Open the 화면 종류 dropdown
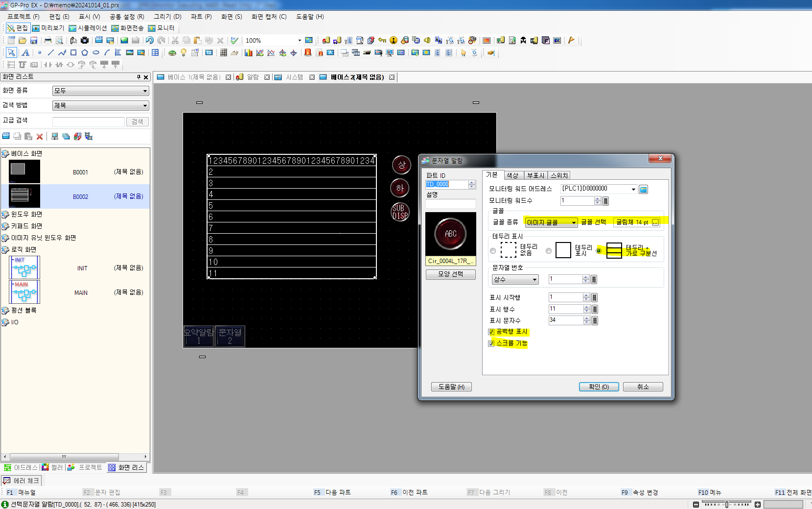812x509 pixels. click(x=101, y=91)
